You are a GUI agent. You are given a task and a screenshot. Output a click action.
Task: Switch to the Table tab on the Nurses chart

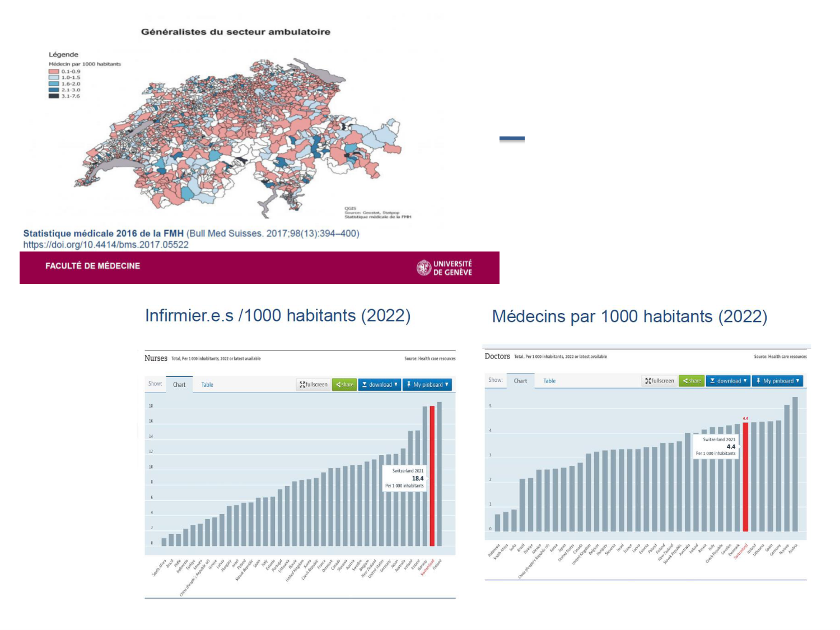[x=207, y=385]
